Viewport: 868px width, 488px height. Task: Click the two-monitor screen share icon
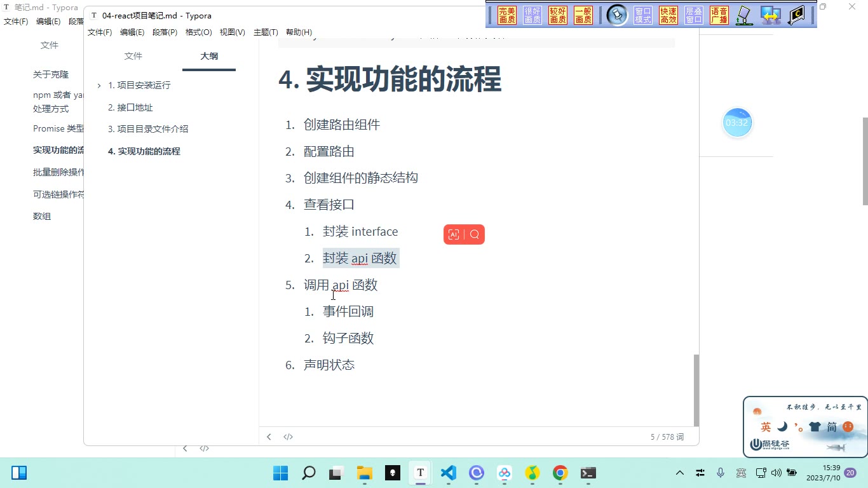[x=771, y=15]
